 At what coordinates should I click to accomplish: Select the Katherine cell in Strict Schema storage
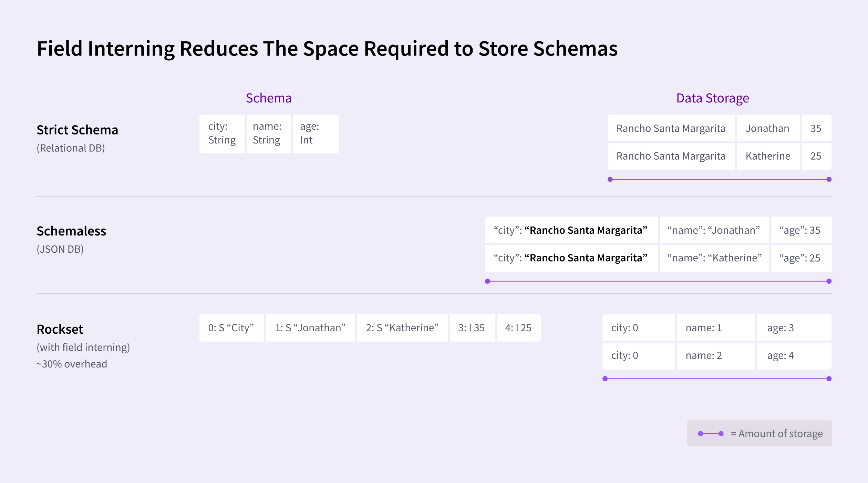pyautogui.click(x=768, y=156)
